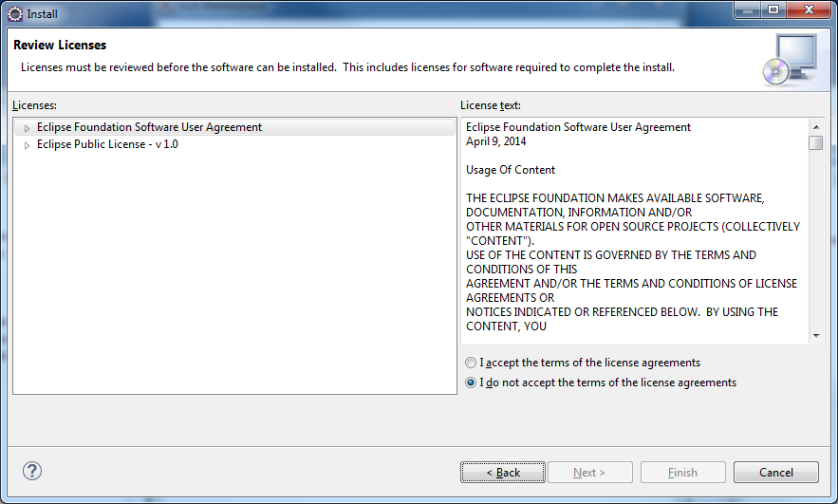Viewport: 838px width, 504px height.
Task: Maximize the Install dialog window
Action: (773, 10)
